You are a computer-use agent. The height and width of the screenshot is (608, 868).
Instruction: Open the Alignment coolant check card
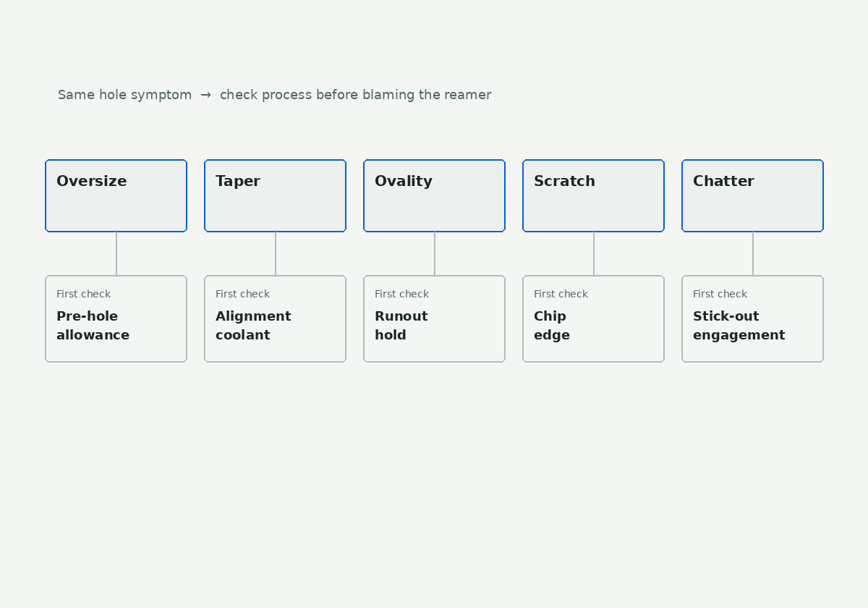pos(275,318)
